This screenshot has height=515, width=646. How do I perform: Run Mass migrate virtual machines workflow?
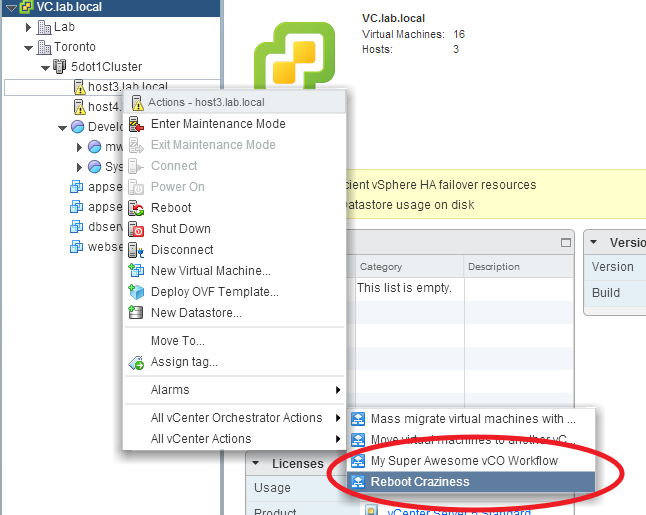(471, 419)
